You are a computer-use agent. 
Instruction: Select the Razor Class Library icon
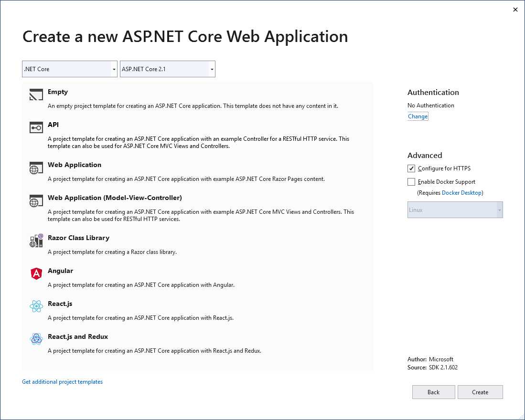click(x=36, y=241)
